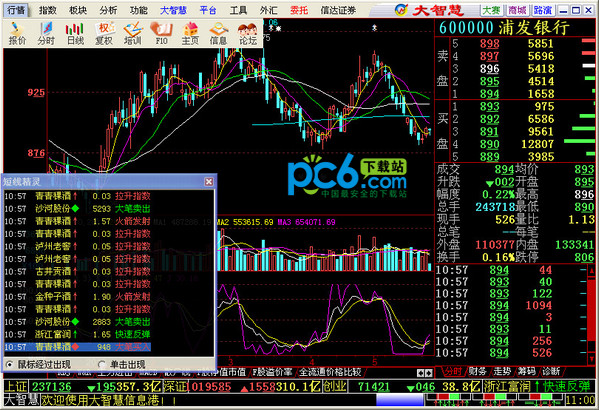Select the F股溢价率 bottom tab
Image resolution: width=599 pixels, height=410 pixels.
tap(272, 371)
